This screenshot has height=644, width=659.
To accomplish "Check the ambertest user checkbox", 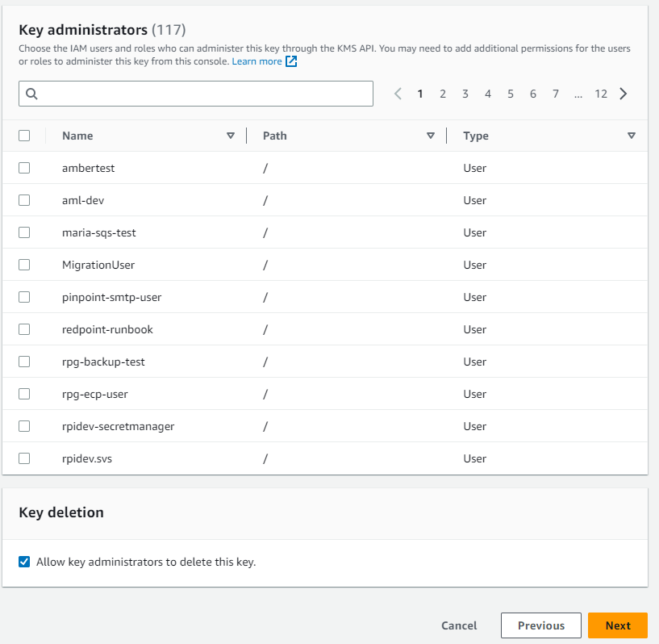I will 24,168.
